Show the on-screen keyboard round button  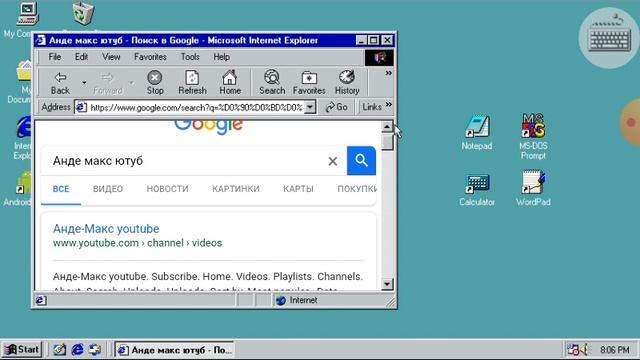coord(609,38)
